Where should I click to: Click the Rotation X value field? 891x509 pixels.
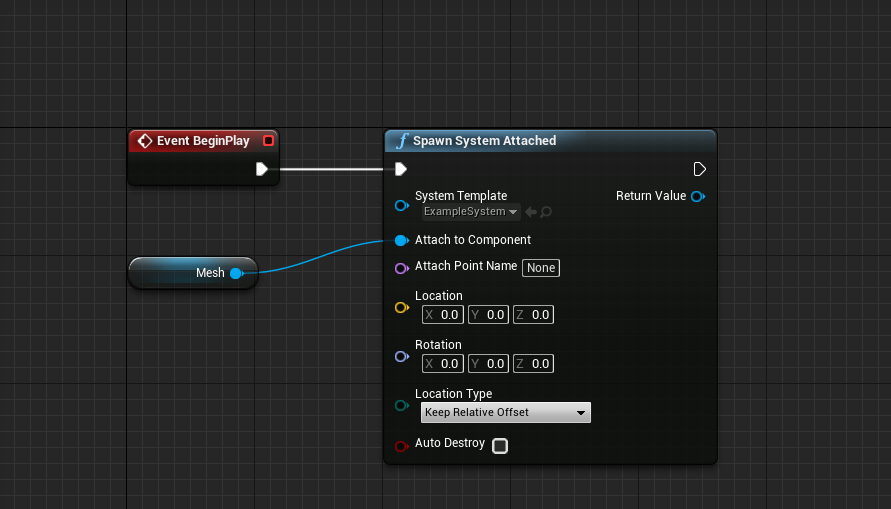coord(443,364)
